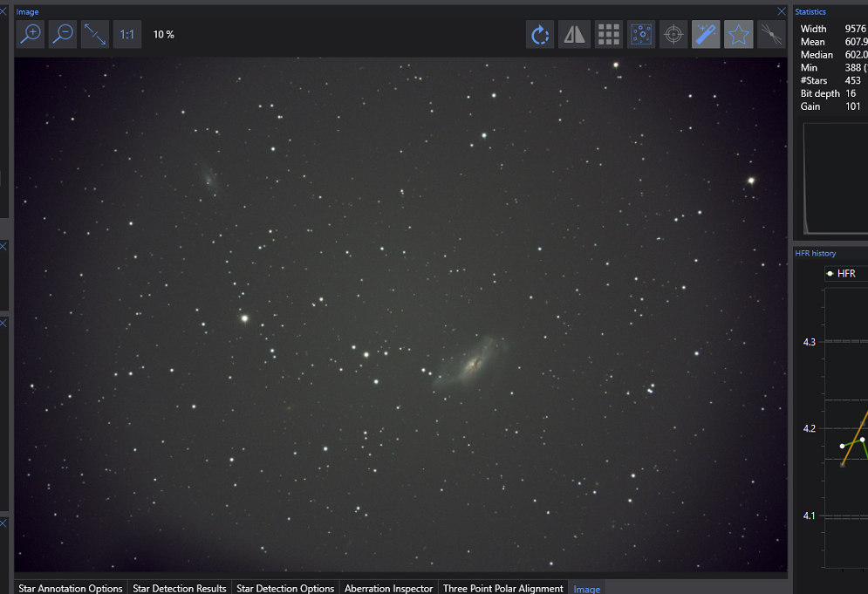Click the HFR legend entry
868x594 pixels.
pos(841,274)
